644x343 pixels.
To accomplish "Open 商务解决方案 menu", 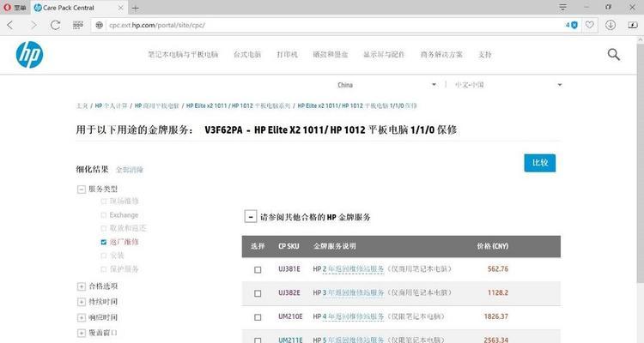I will point(441,54).
